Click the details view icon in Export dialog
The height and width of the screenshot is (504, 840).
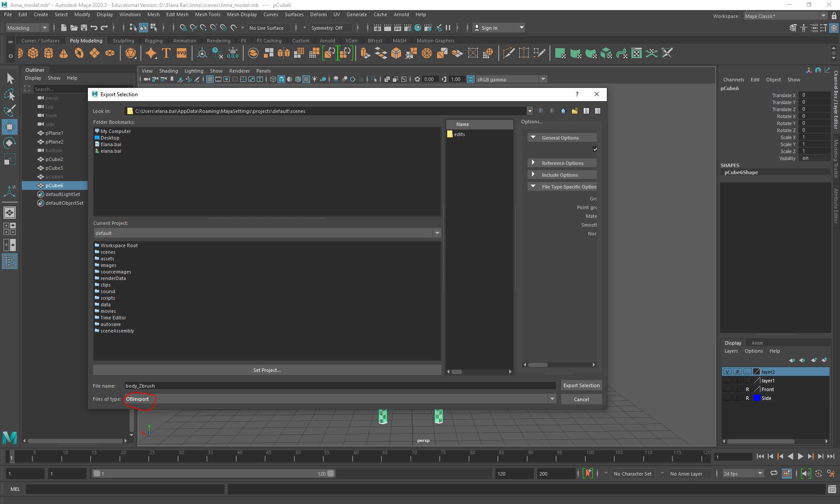(598, 111)
